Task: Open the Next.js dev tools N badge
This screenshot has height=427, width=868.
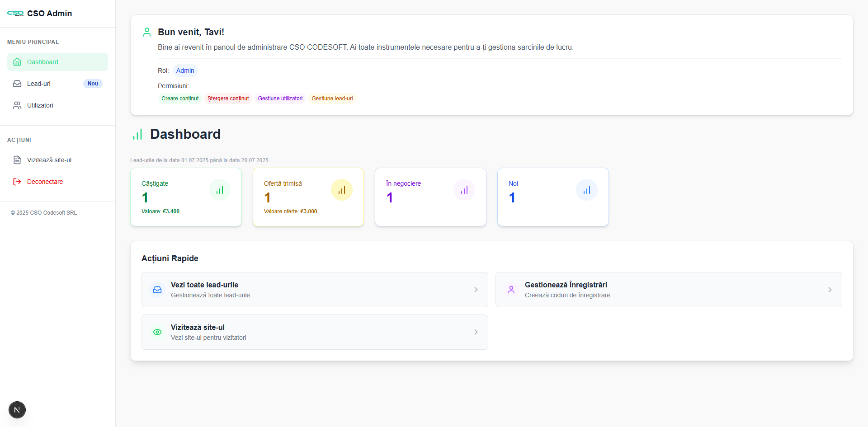Action: click(x=17, y=410)
